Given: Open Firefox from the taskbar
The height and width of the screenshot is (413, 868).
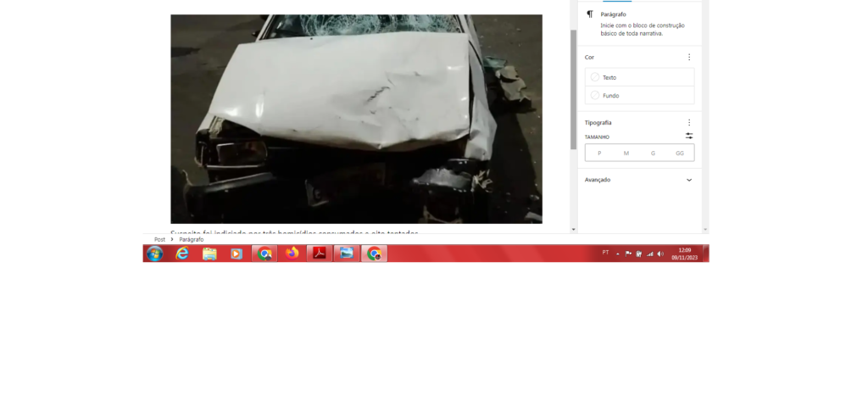Looking at the screenshot, I should [292, 254].
